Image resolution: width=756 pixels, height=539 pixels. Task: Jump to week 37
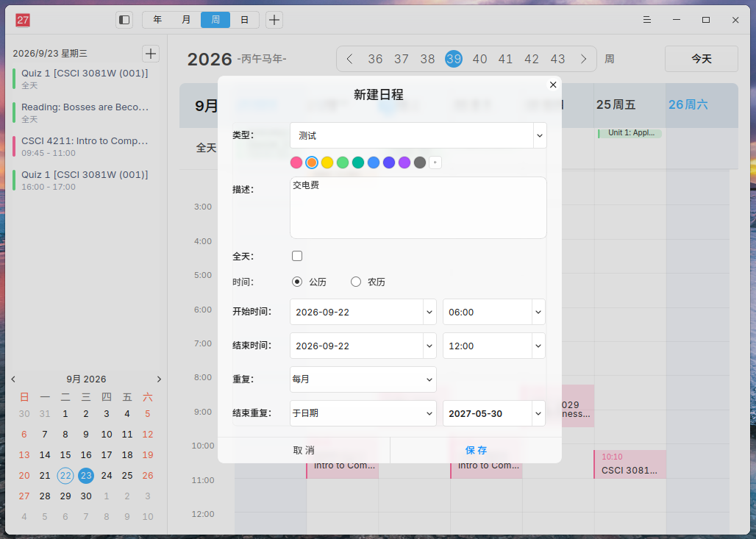[x=401, y=59]
